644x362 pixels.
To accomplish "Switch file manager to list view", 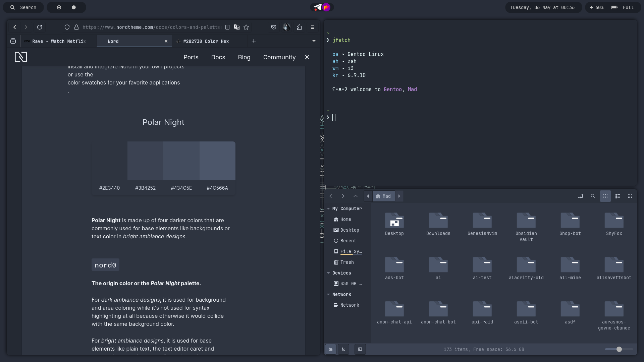I will pyautogui.click(x=618, y=196).
